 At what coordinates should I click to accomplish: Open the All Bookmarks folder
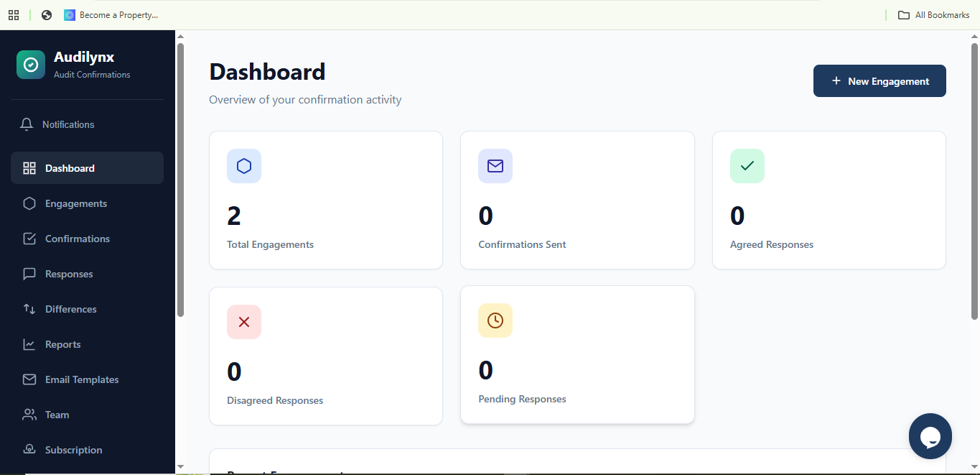(934, 15)
